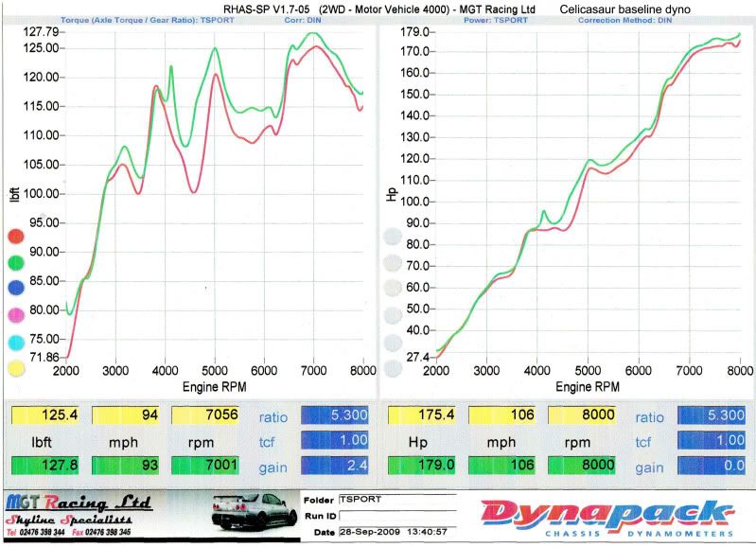Viewport: 756px width, 547px height.
Task: Select the yellow 125.4 lbft value
Action: pyautogui.click(x=44, y=415)
